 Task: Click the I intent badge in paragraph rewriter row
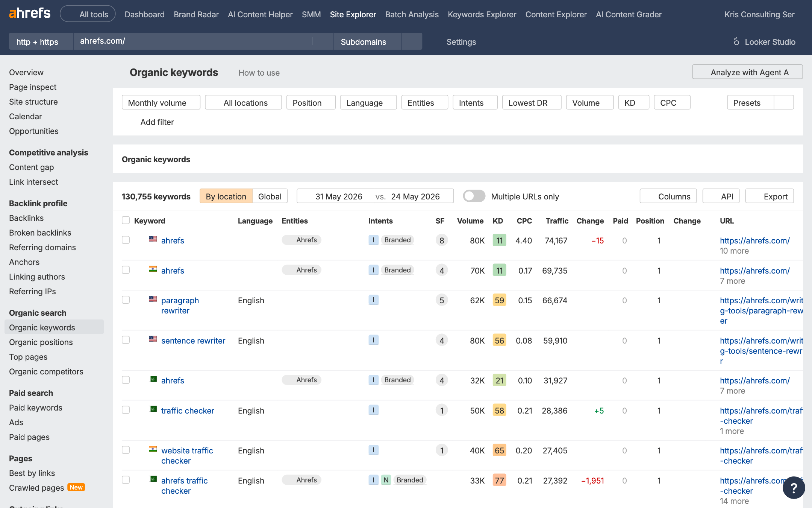373,300
